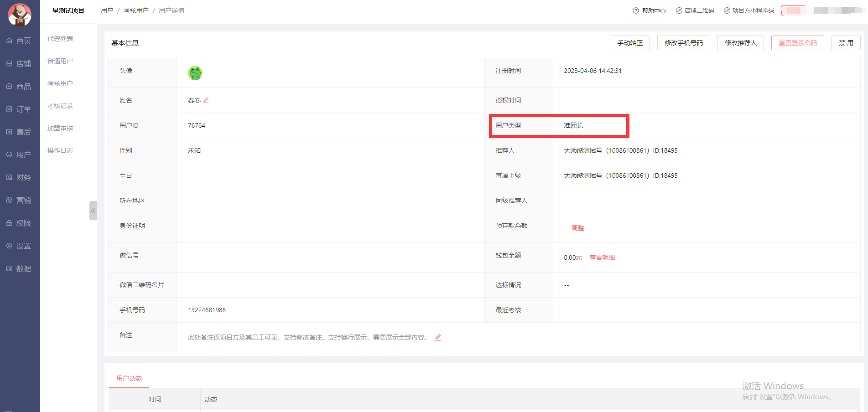Open the 店铺 store section in sidebar

[x=20, y=63]
